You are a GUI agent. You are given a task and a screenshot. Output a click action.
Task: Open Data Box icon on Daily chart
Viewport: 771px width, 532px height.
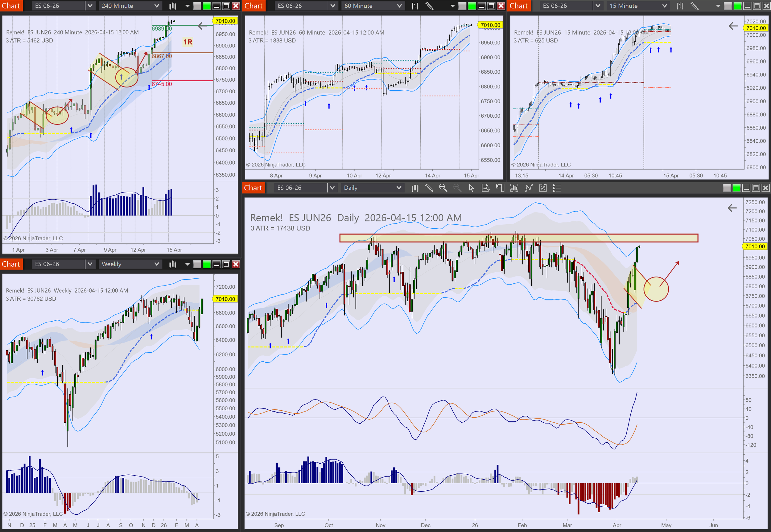486,188
